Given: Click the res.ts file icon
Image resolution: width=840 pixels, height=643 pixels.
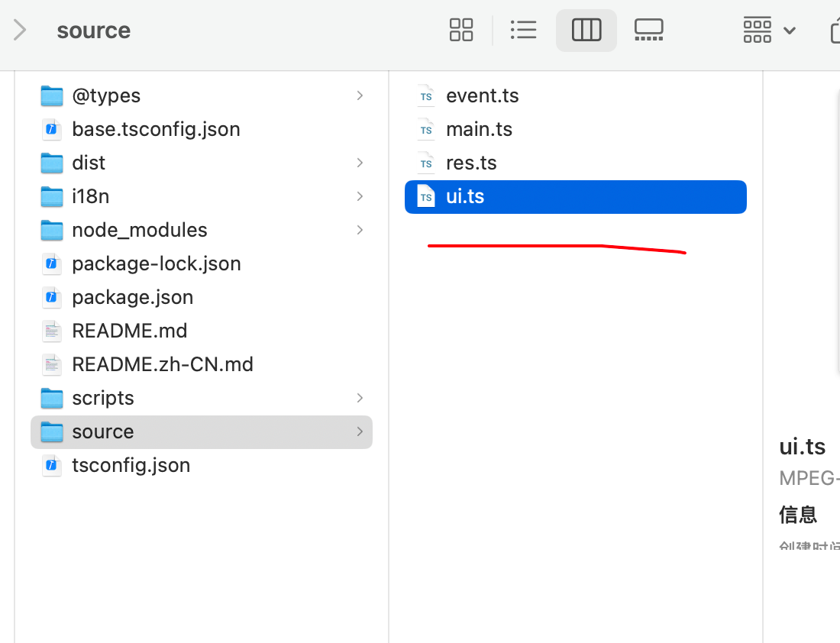Looking at the screenshot, I should pos(426,163).
